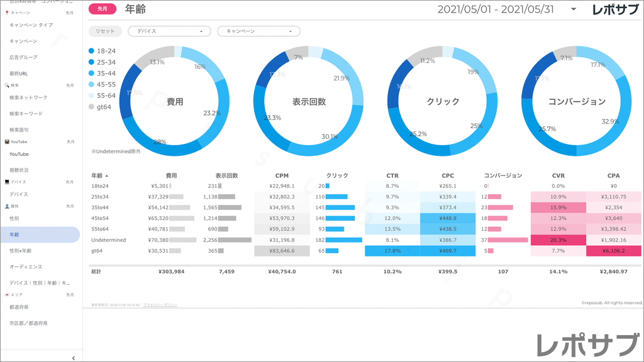
Task: Expand the date range picker arrow
Action: (574, 9)
